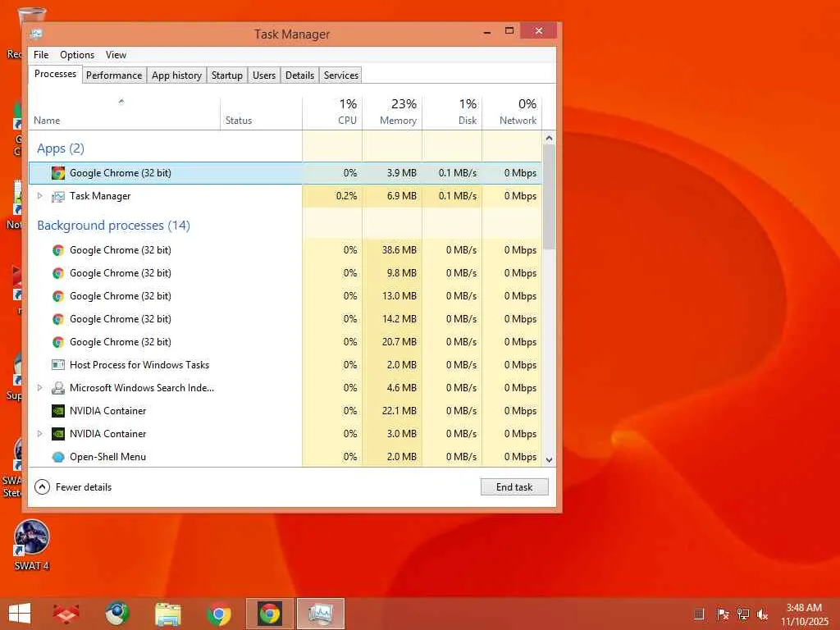Switch to the App history tab
Image resolution: width=840 pixels, height=630 pixels.
(x=177, y=75)
